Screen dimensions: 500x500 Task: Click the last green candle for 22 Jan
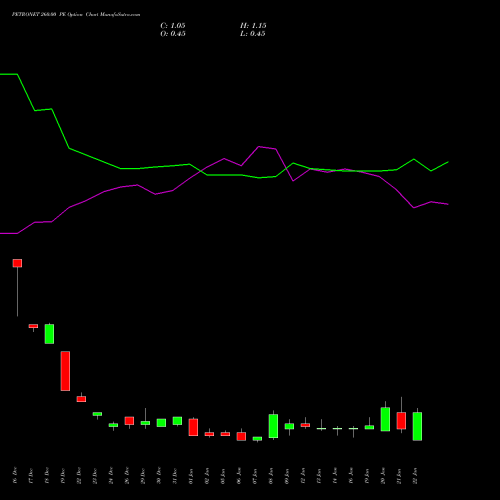tap(417, 426)
